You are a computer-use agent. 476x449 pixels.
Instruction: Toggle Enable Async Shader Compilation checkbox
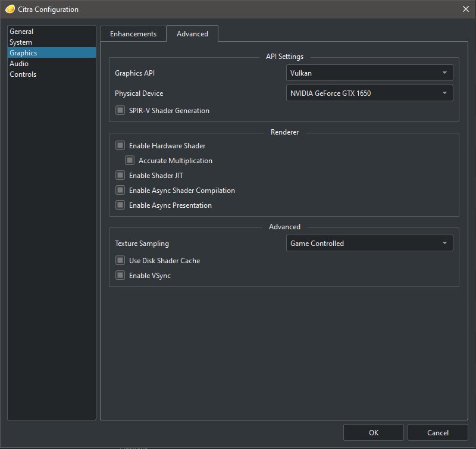pyautogui.click(x=120, y=190)
